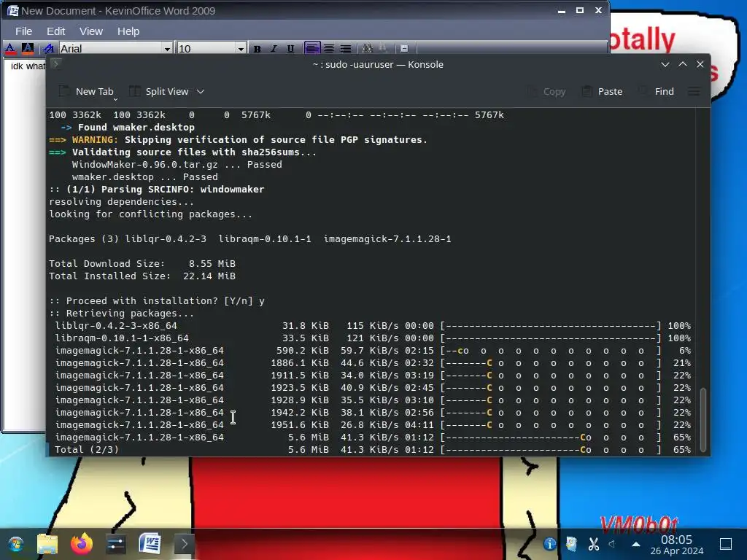This screenshot has height=560, width=747.
Task: Close the Konsole window
Action: [700, 64]
